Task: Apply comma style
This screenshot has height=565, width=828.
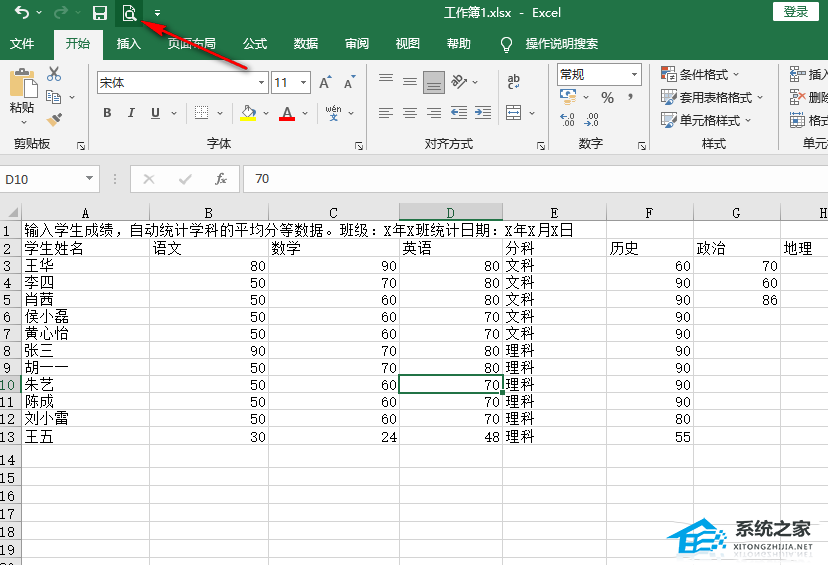Action: tap(631, 97)
